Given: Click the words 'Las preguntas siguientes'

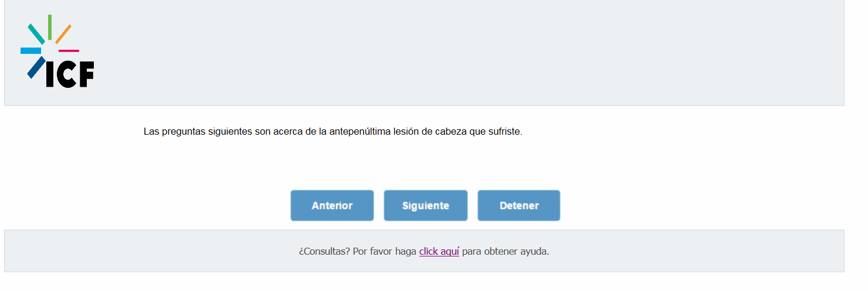Looking at the screenshot, I should tap(198, 132).
